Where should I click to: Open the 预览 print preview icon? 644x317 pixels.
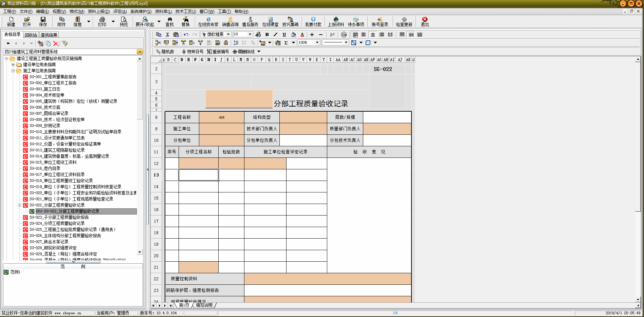124,21
